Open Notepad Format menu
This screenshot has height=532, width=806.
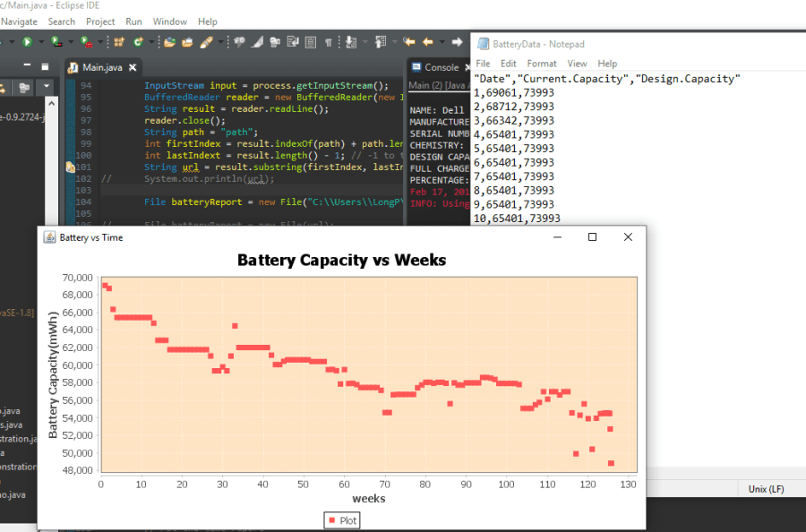[542, 64]
